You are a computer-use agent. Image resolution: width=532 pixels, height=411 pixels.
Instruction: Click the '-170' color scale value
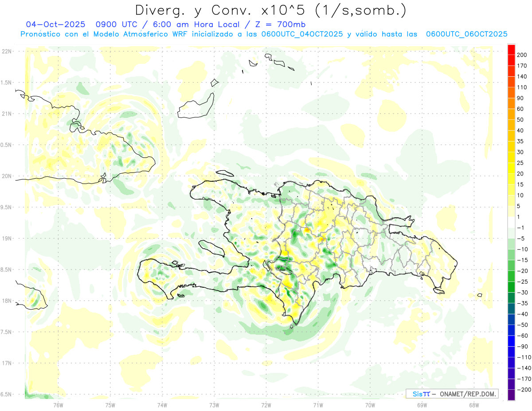pos(524,379)
